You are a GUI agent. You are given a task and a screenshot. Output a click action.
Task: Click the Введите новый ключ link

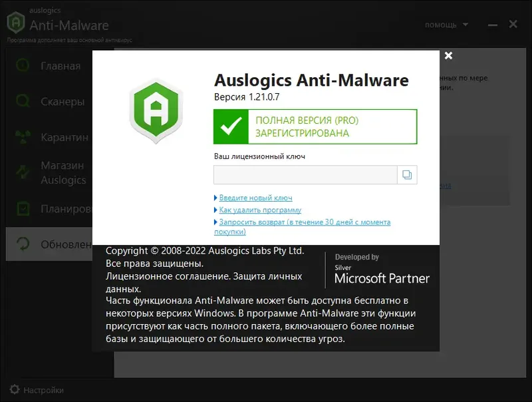(257, 198)
